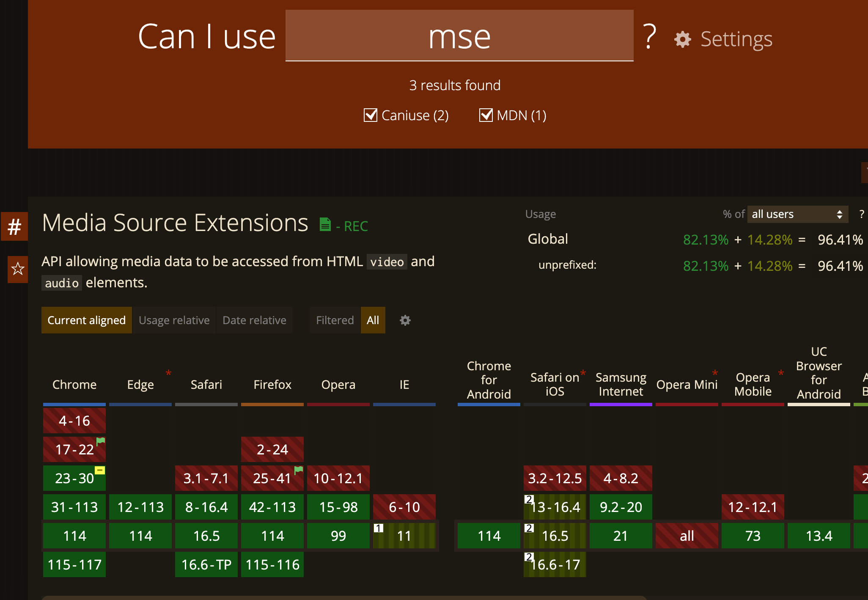This screenshot has width=868, height=600.
Task: Click note 2 marker on Safari iOS 13-16.4
Action: 529,499
